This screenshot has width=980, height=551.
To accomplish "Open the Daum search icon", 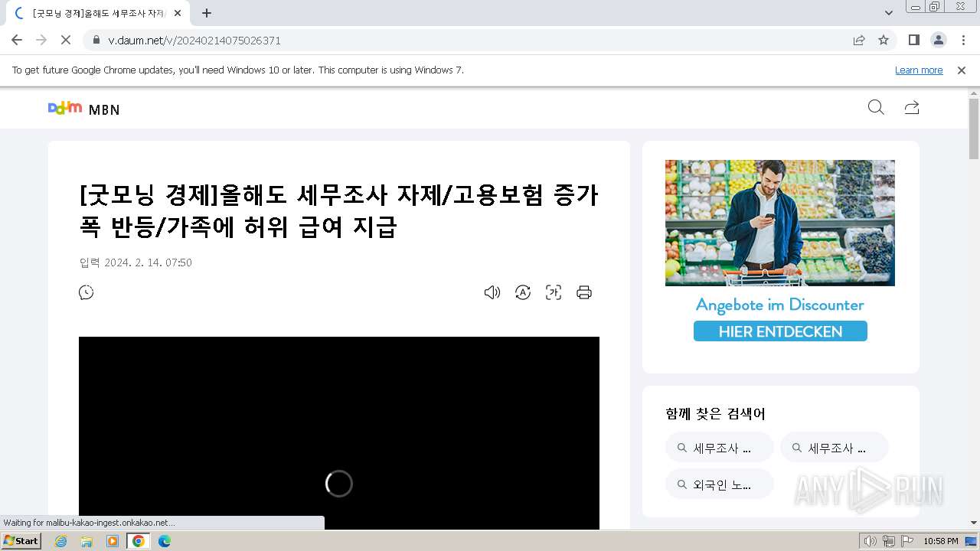I will [x=876, y=107].
